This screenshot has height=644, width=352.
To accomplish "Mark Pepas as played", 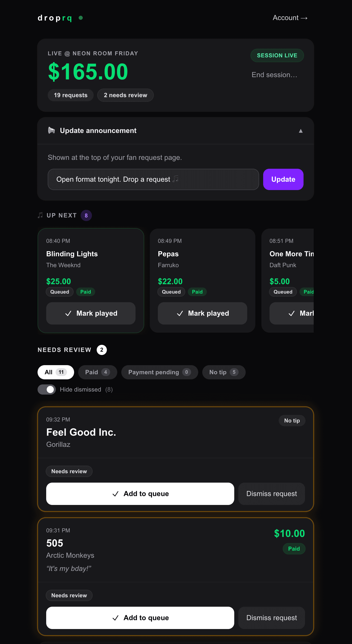I will coord(202,313).
